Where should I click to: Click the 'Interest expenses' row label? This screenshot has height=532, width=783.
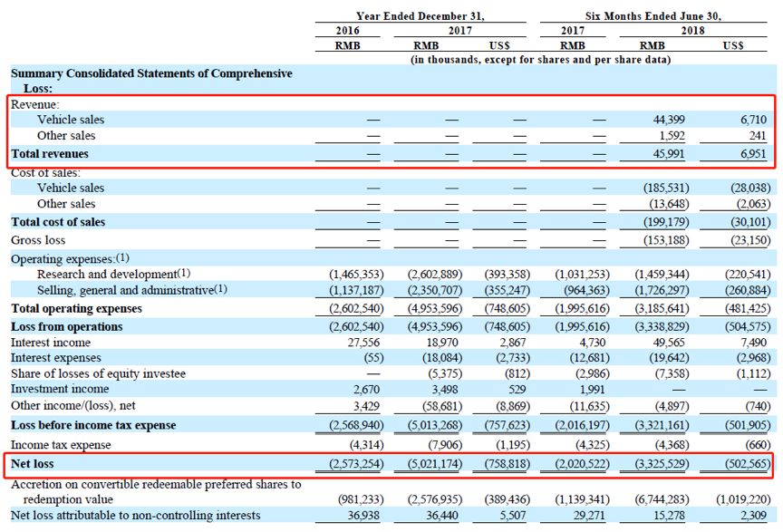click(56, 358)
